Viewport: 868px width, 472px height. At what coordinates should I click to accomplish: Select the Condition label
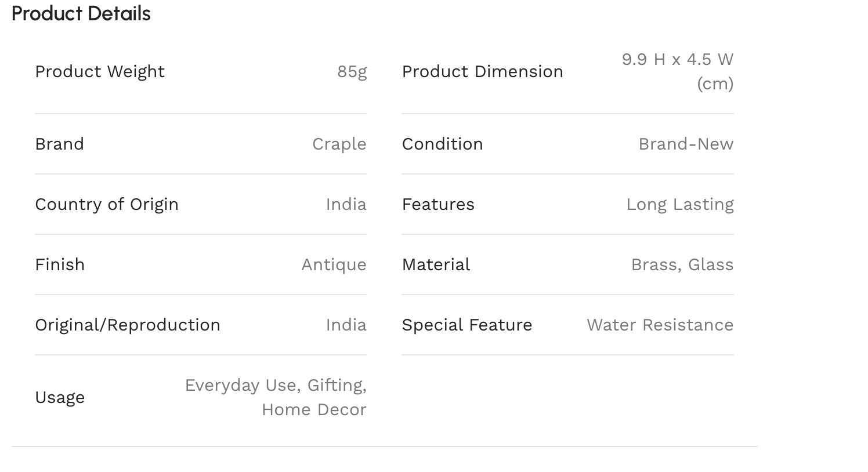tap(443, 144)
